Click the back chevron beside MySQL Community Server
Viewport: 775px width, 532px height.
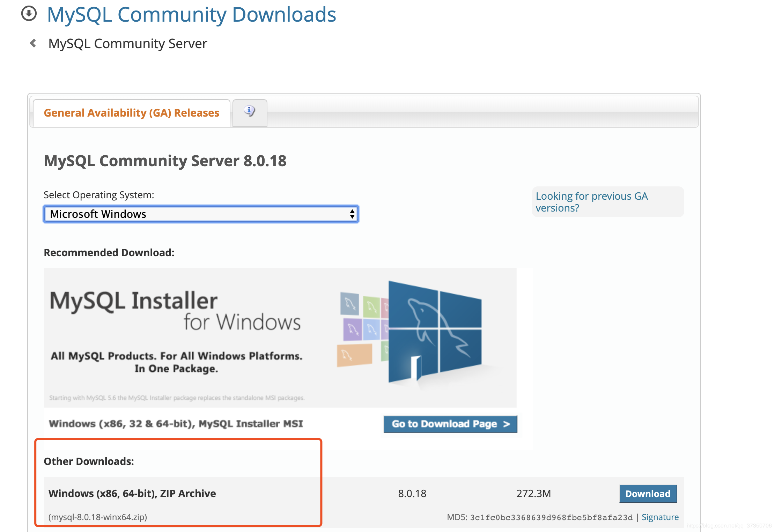[x=33, y=43]
